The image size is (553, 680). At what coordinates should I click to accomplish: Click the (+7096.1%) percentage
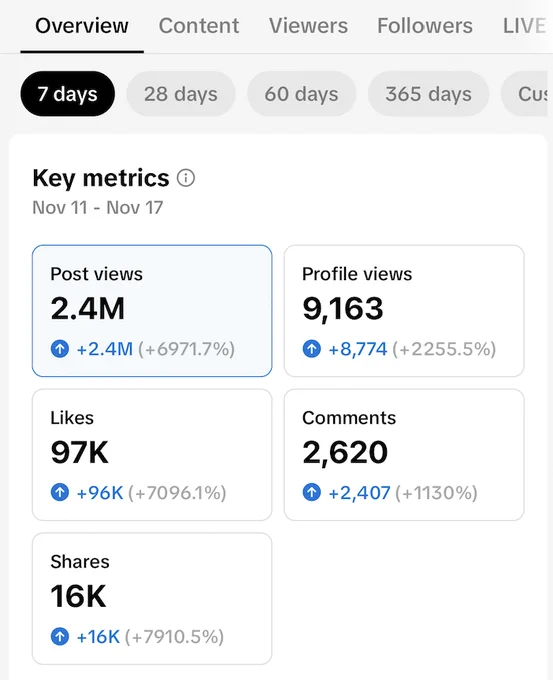click(x=177, y=493)
